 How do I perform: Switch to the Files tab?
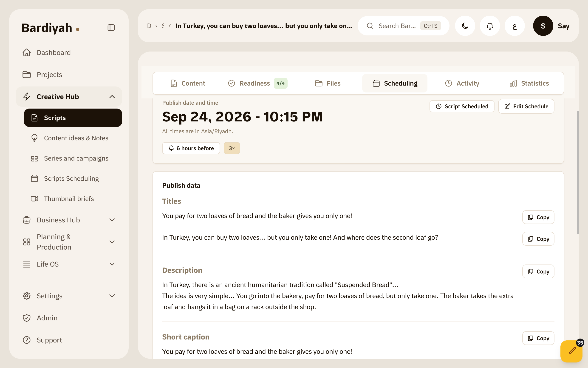pyautogui.click(x=328, y=83)
